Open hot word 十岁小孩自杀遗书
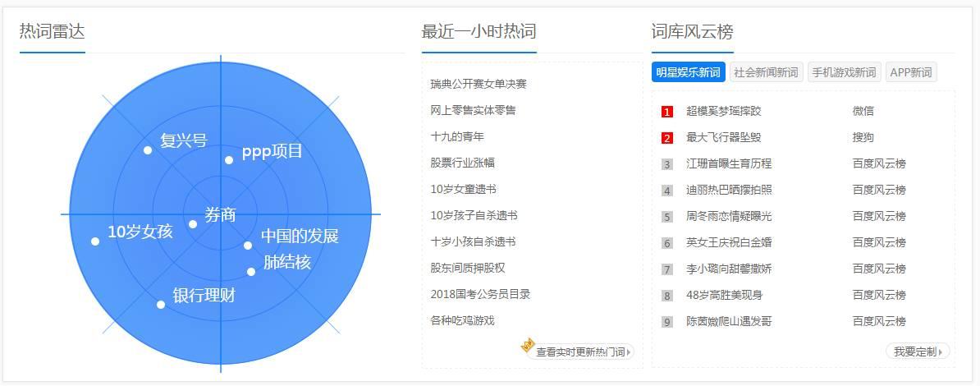 point(473,241)
